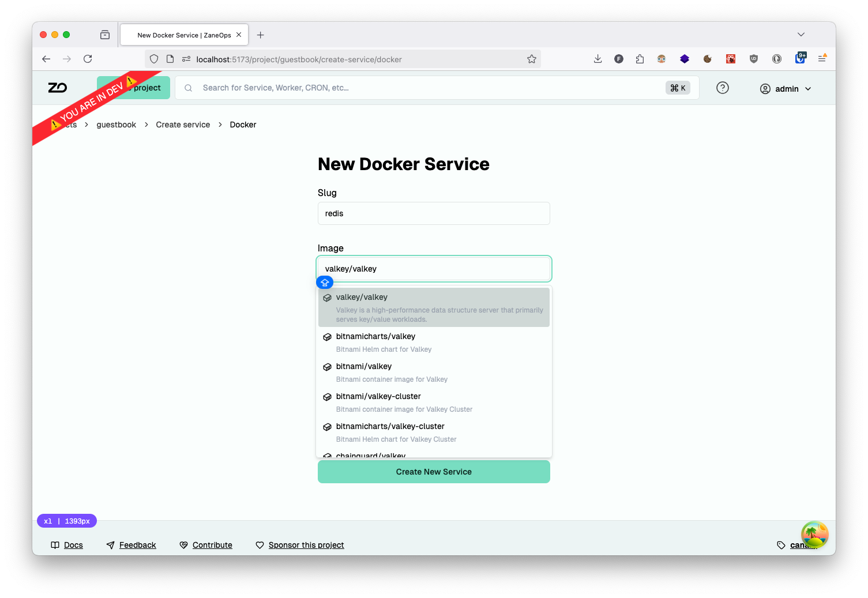Reload the page with refresh icon
Viewport: 868px width, 598px height.
coord(88,59)
